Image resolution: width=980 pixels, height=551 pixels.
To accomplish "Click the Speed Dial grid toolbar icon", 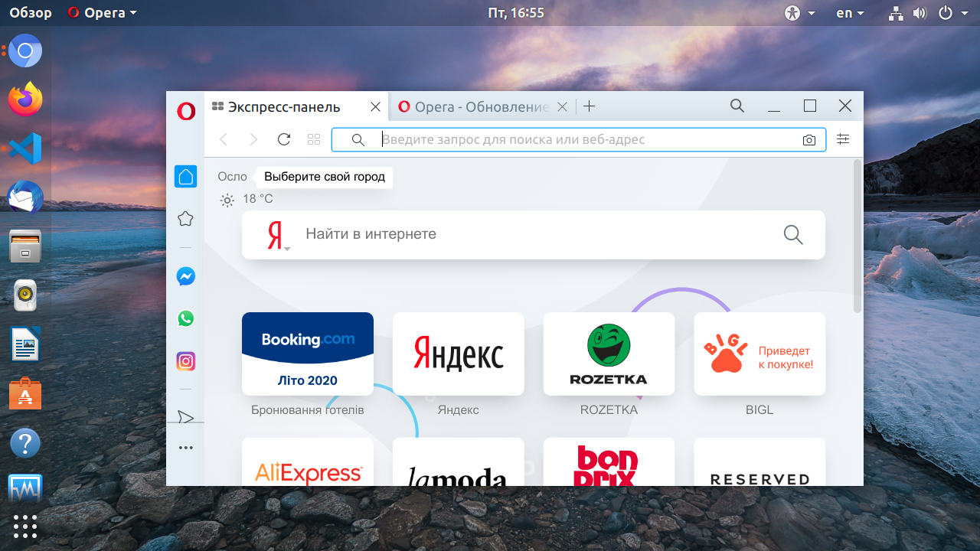I will pos(313,139).
